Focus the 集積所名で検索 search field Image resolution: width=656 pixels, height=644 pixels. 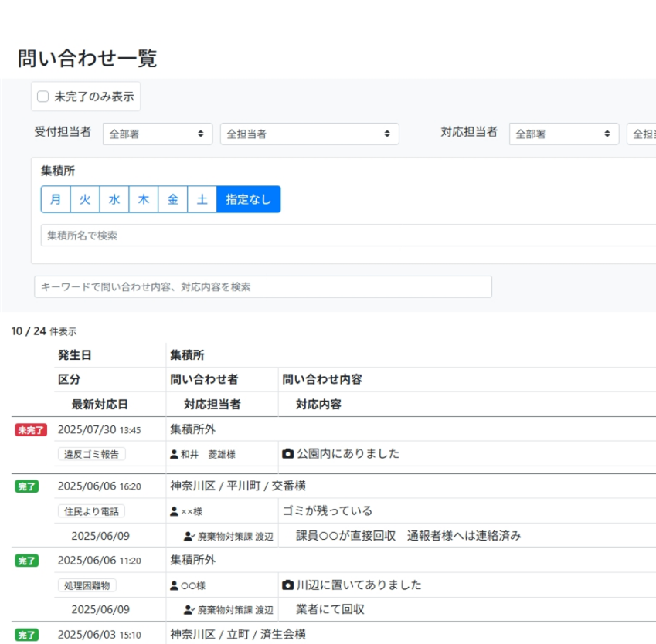[x=348, y=236]
